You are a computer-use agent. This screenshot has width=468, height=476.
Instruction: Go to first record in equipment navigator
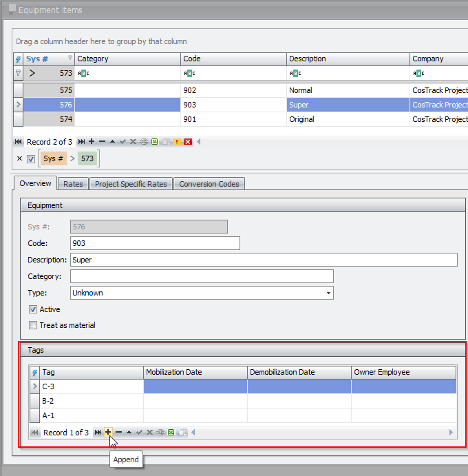[x=18, y=142]
